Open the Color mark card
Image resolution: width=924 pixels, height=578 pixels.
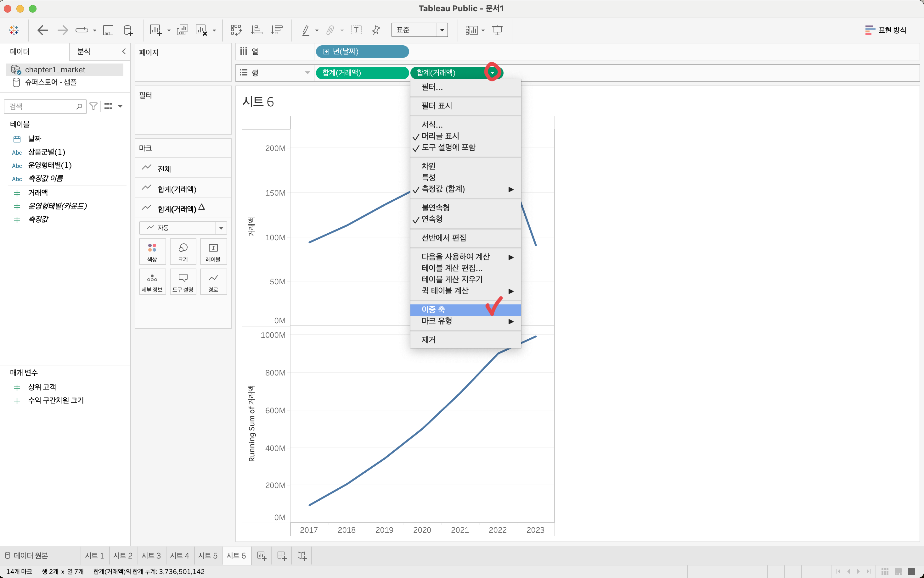[x=152, y=252]
